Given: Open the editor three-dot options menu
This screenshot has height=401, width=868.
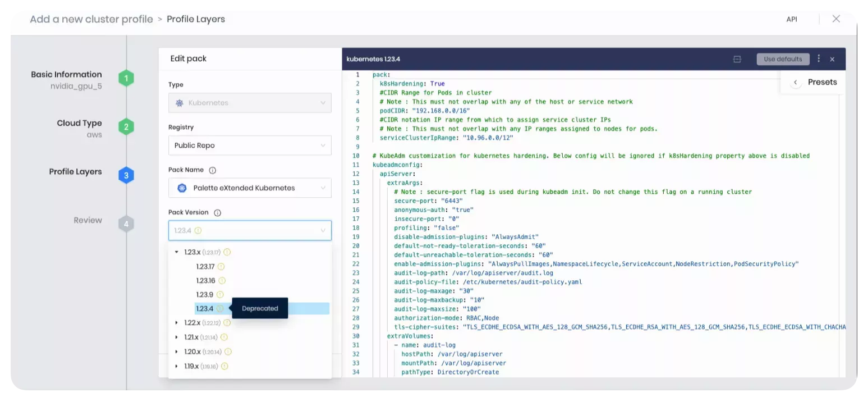Looking at the screenshot, I should click(x=819, y=58).
